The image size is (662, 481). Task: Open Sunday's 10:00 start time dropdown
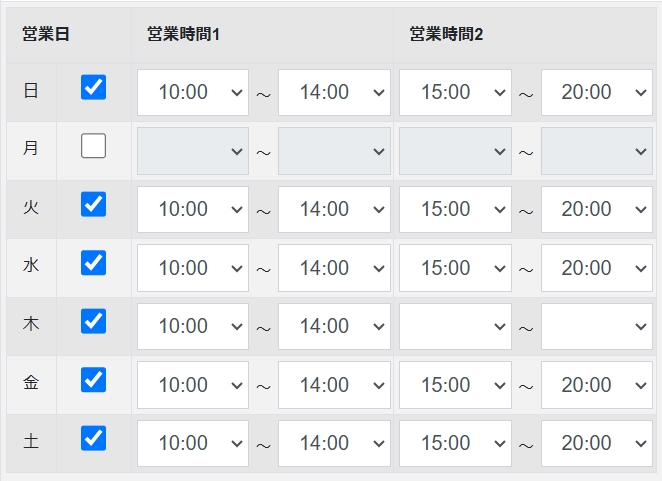[193, 92]
